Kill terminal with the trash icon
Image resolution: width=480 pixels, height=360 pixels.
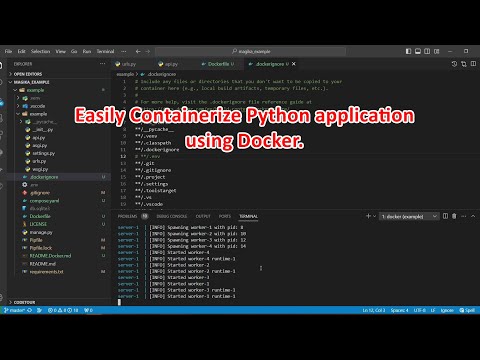(x=454, y=216)
